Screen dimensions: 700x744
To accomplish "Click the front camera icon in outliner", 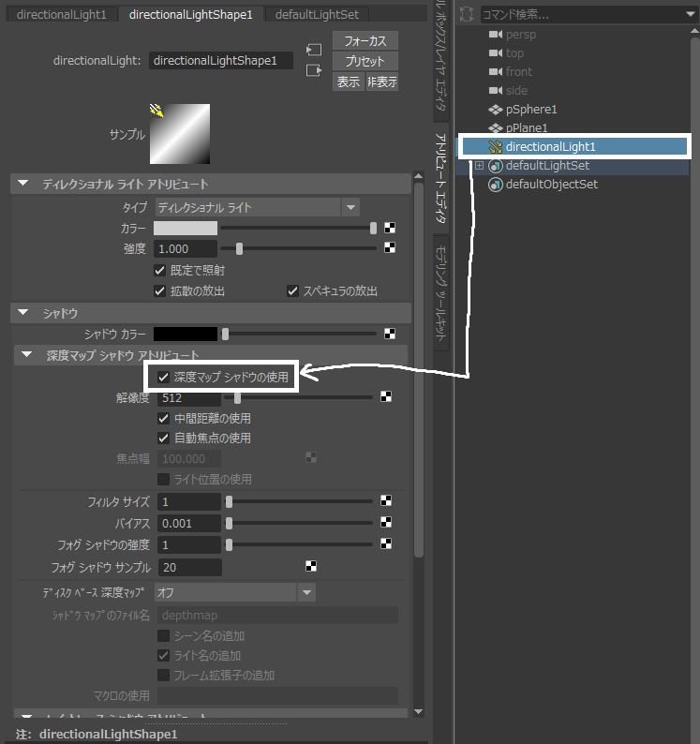I will pos(496,71).
